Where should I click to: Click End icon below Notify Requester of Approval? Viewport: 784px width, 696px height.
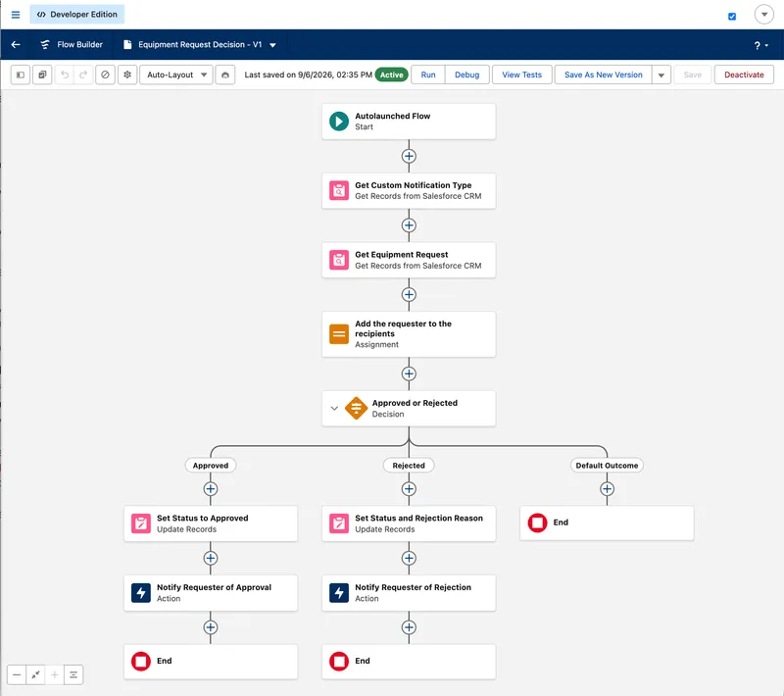140,661
